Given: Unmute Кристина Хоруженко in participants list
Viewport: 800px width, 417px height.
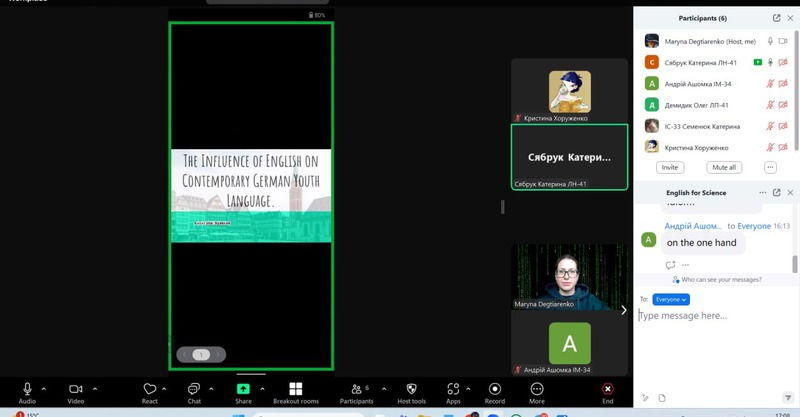Looking at the screenshot, I should click(x=770, y=148).
